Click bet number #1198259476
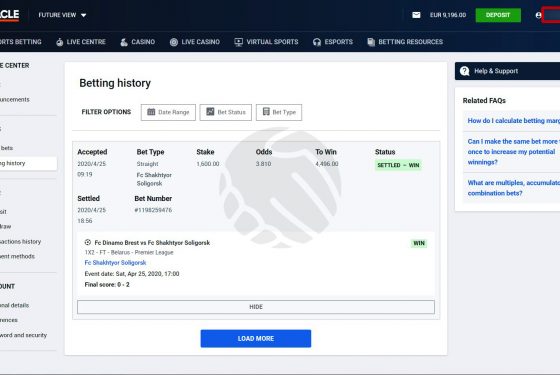560x375 pixels. 153,210
